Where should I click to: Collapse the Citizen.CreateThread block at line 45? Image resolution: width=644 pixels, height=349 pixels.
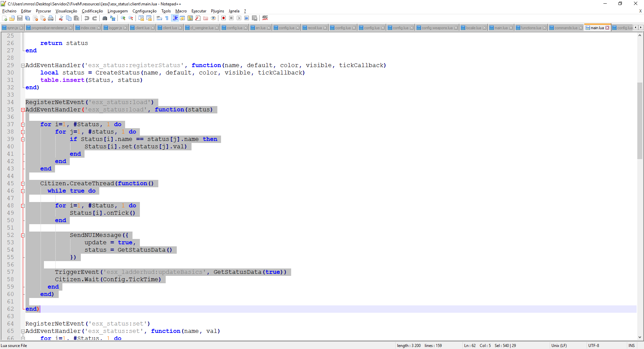click(23, 184)
